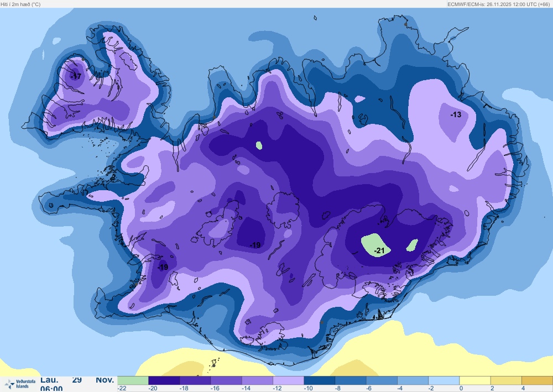Click the legend value -10
The width and height of the screenshot is (553, 392).
[x=308, y=389]
